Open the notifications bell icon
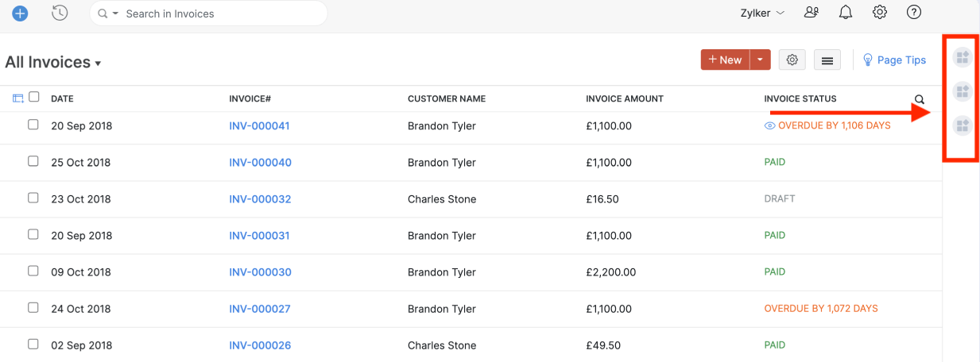980x362 pixels. click(x=846, y=13)
